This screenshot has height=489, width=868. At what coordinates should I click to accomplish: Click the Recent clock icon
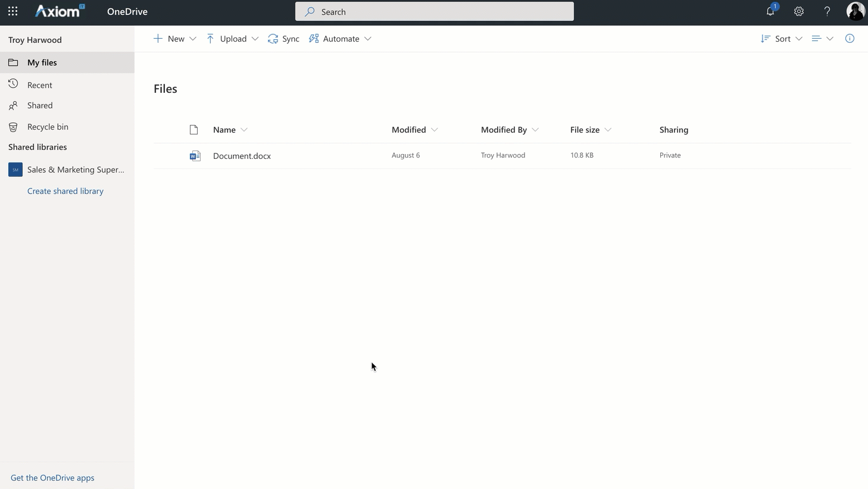point(13,84)
